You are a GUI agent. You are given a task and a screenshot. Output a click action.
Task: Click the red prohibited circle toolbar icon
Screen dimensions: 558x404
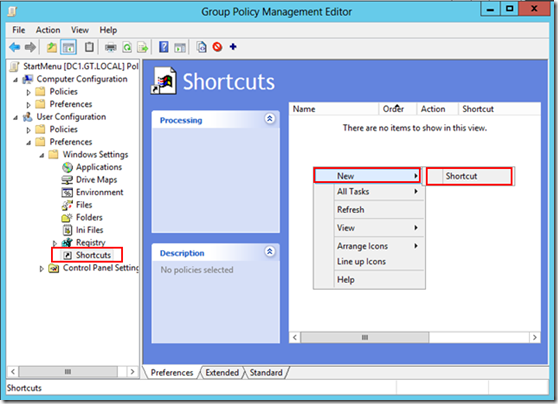point(217,47)
